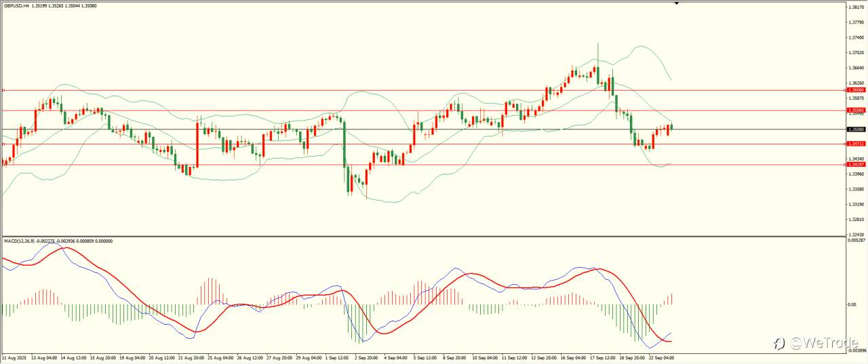The width and height of the screenshot is (868, 364).
Task: Click the 27 Aug 20:00 time label
Action: pyautogui.click(x=279, y=357)
